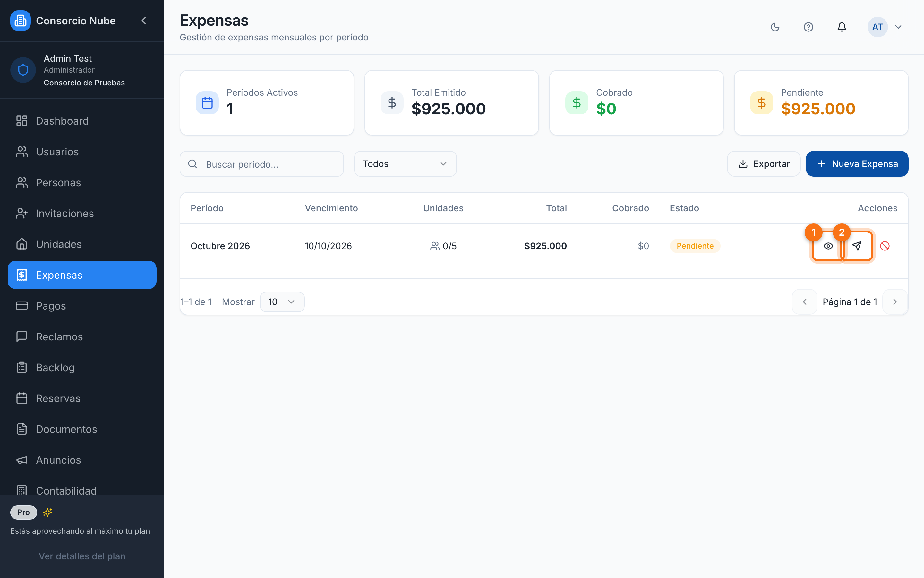Send the Octubre 2026 expensa (paper plane)
This screenshot has width=924, height=578.
pyautogui.click(x=857, y=246)
